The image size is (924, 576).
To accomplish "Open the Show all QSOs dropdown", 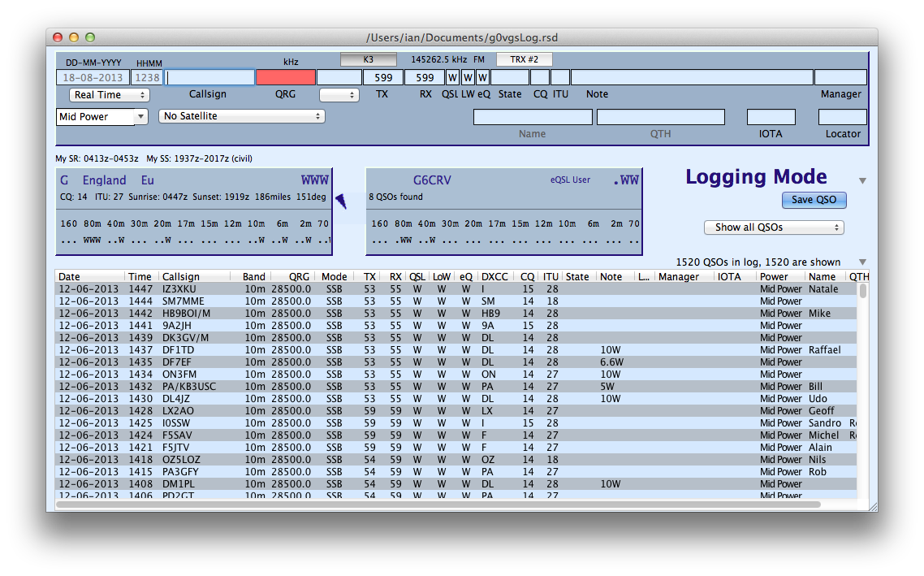I will tap(774, 227).
